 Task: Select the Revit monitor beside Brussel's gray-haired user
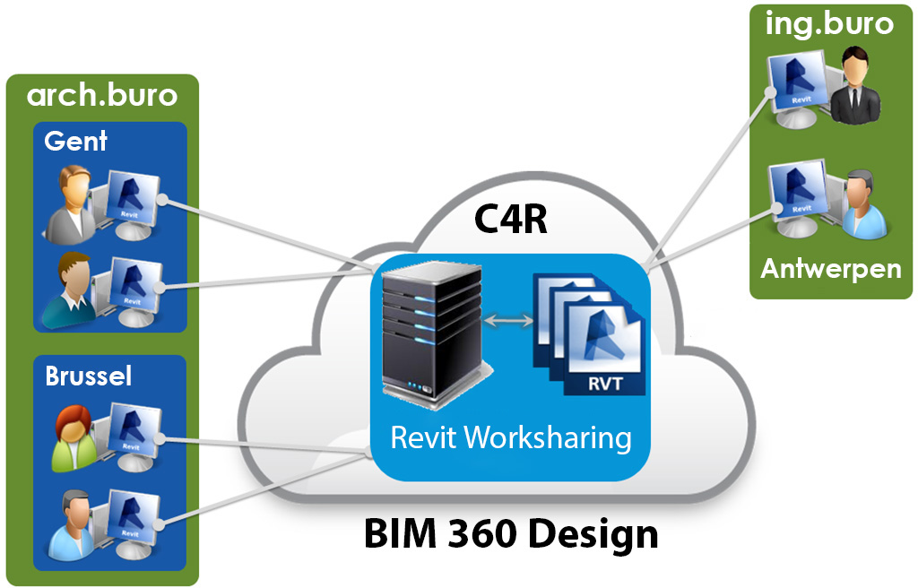134,524
